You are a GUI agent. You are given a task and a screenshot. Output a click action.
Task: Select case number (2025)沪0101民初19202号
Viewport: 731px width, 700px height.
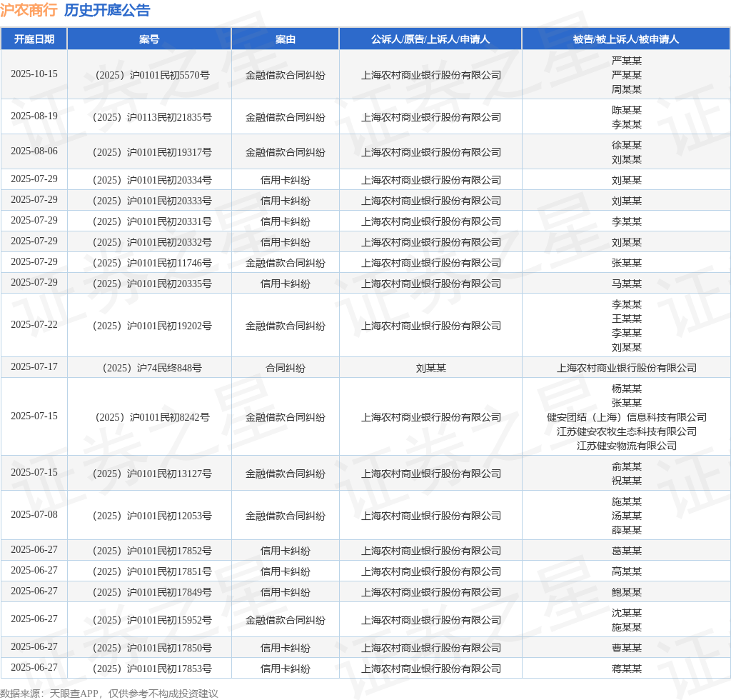point(153,326)
